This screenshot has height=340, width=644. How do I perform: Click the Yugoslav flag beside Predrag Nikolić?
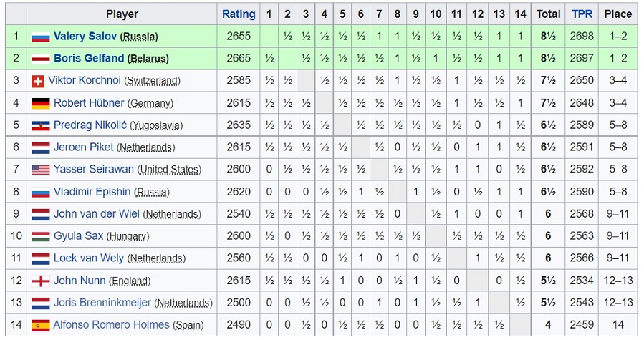click(41, 126)
